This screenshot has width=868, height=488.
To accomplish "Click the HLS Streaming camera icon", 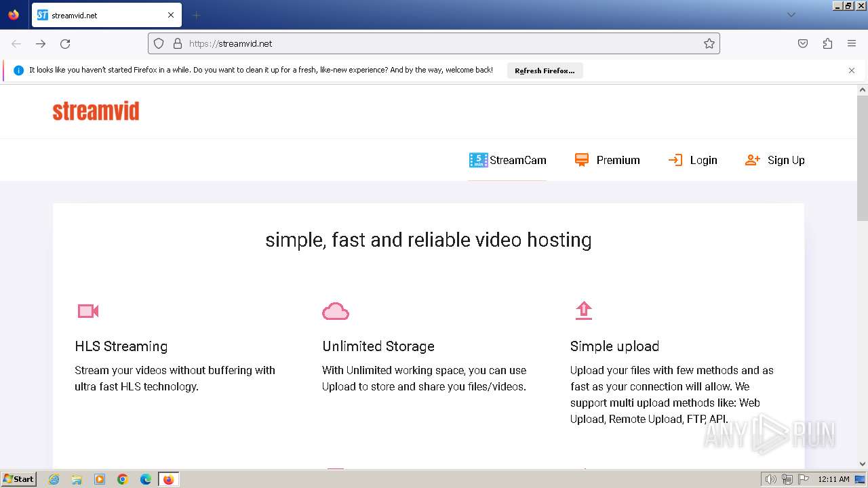I will pos(88,311).
